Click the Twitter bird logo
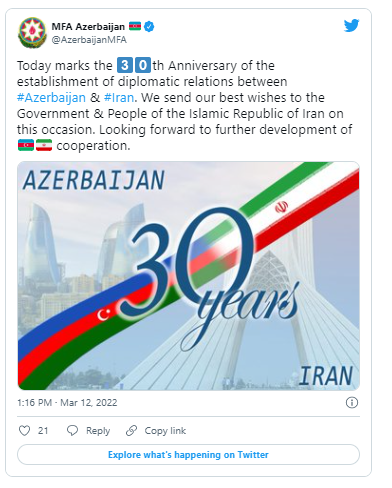Screen dimensions: 392x488 351,26
